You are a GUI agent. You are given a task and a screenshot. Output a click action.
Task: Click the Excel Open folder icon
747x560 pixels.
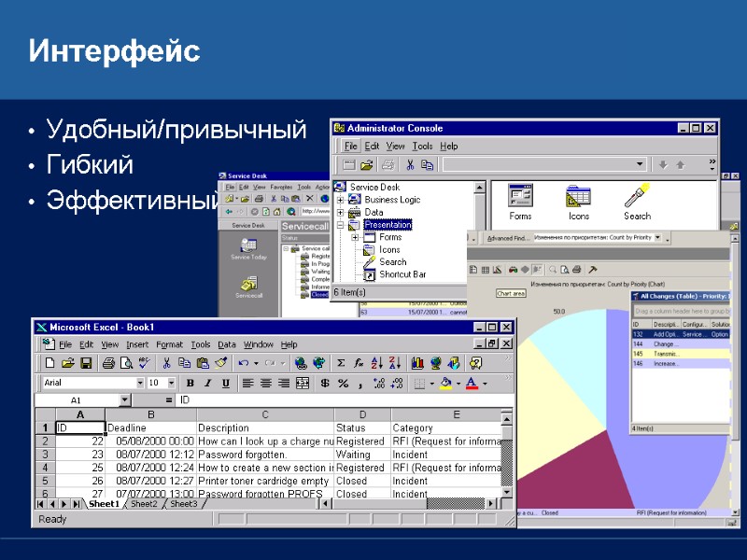click(67, 363)
